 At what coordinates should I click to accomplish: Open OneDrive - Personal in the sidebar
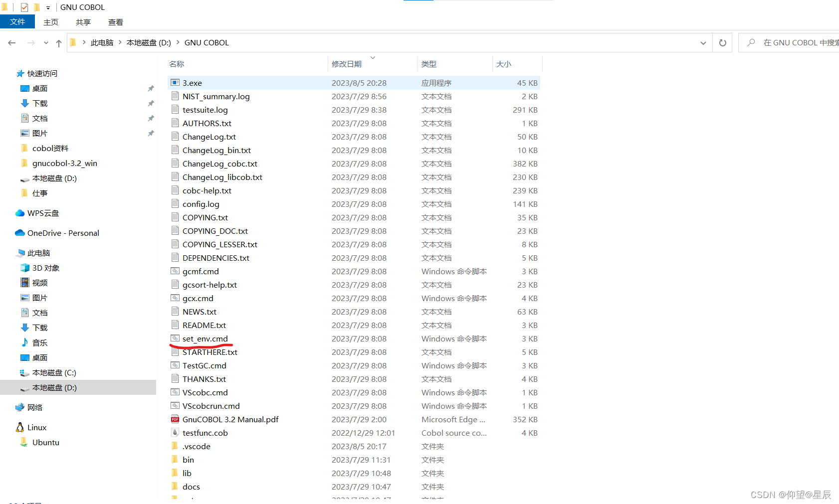(62, 233)
